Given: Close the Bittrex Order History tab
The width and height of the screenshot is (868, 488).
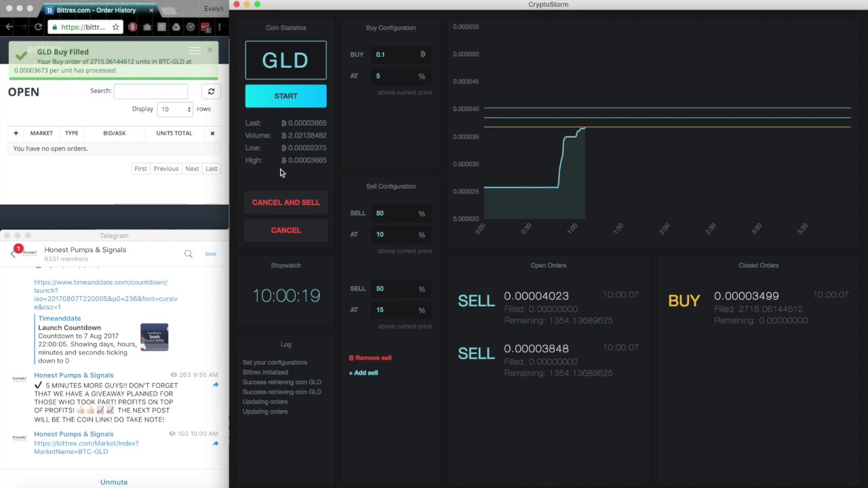Looking at the screenshot, I should (151, 10).
